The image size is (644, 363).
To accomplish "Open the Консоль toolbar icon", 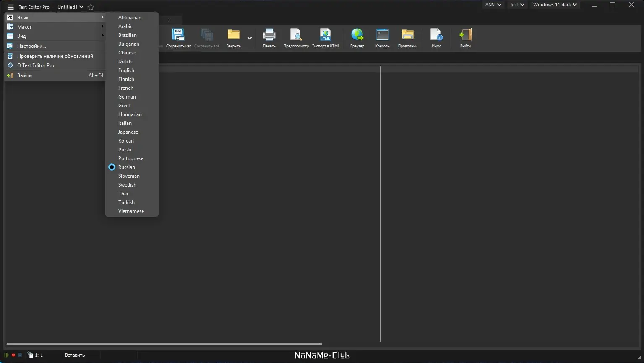I will coord(383,38).
